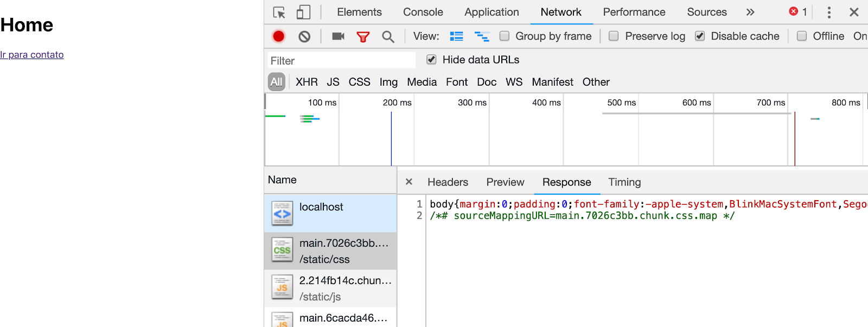Uncheck Disable cache checkbox
The height and width of the screenshot is (327, 868).
[700, 36]
